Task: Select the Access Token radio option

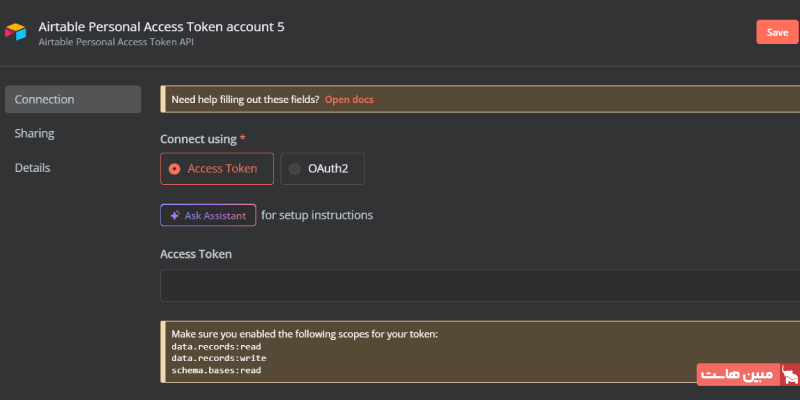Action: click(215, 169)
